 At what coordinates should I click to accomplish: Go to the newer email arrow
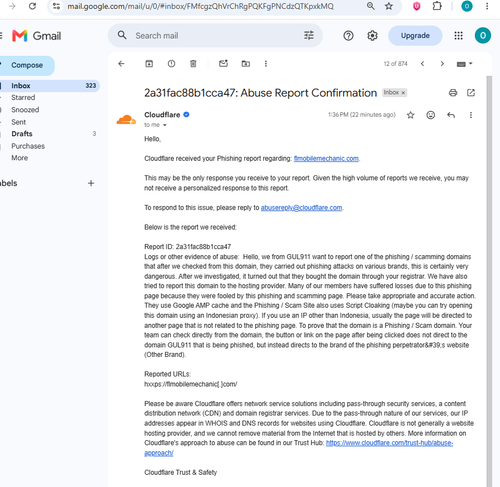422,64
